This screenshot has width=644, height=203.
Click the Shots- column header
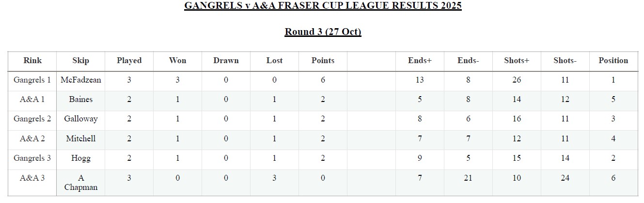click(x=565, y=61)
